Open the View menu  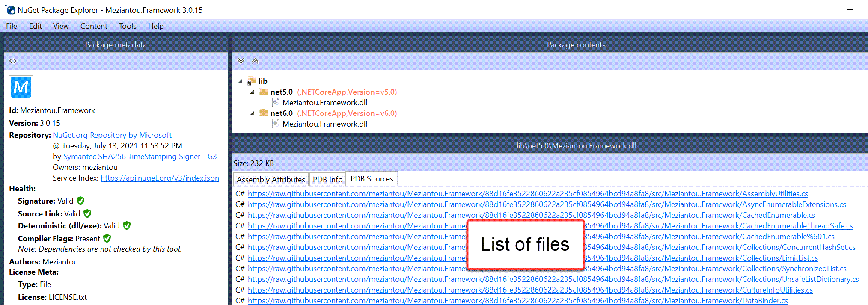(61, 26)
